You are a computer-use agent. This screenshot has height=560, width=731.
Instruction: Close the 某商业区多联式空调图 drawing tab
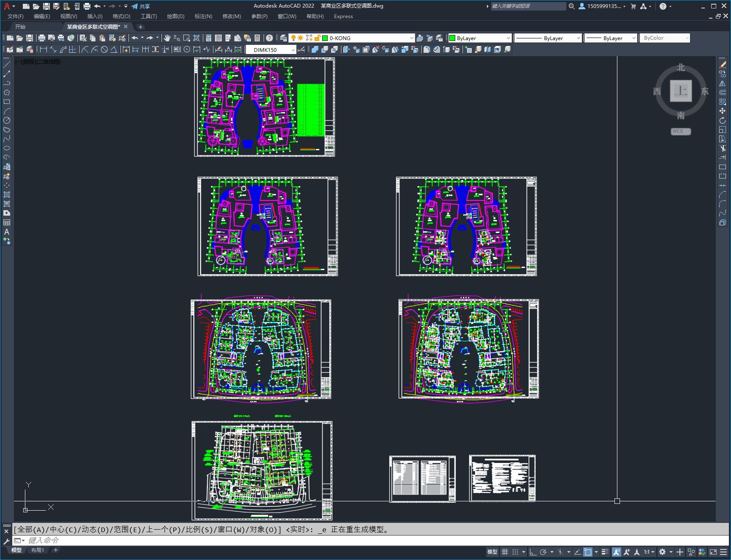[x=125, y=27]
